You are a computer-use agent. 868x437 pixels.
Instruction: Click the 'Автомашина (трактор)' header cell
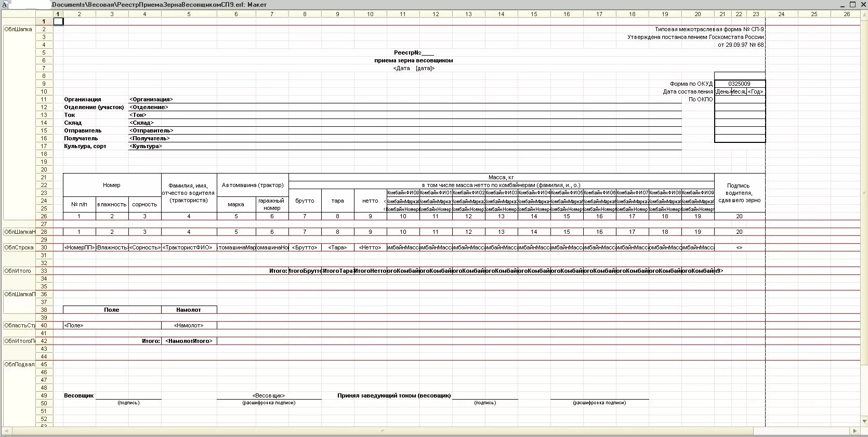pos(253,185)
